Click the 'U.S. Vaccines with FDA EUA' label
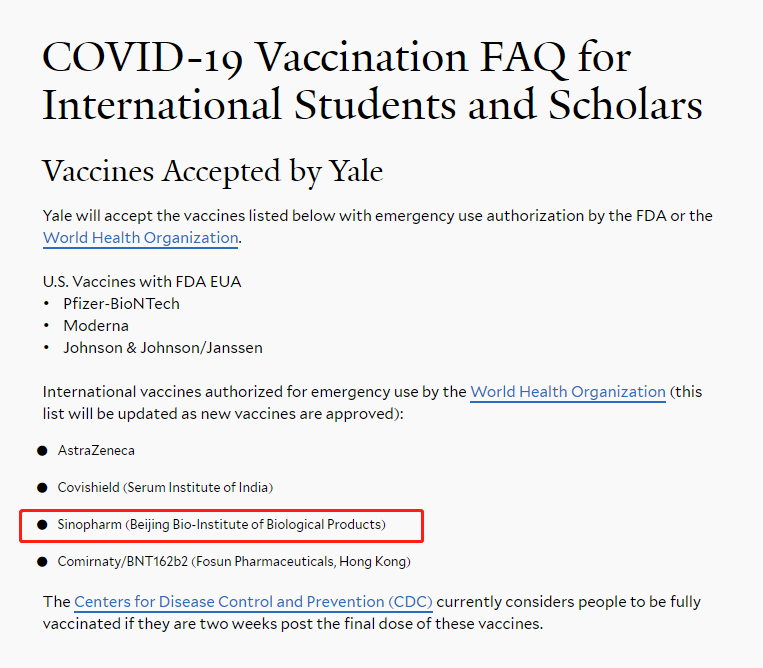 [142, 282]
